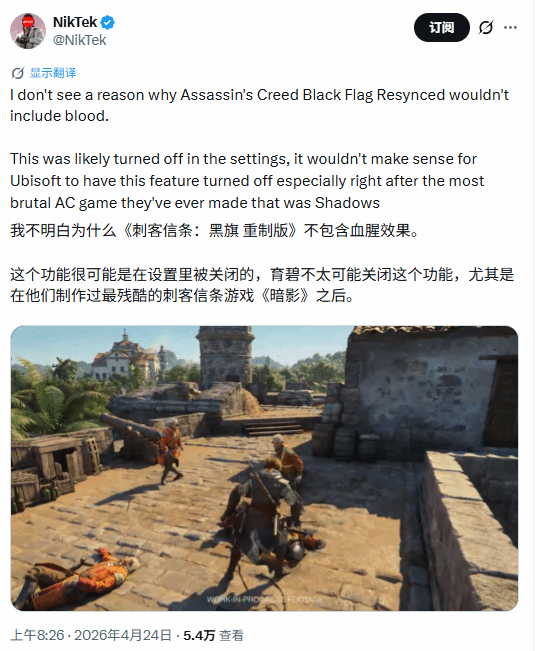Click the translated paragraph mentioning 育碧
This screenshot has width=536, height=651.
262,285
